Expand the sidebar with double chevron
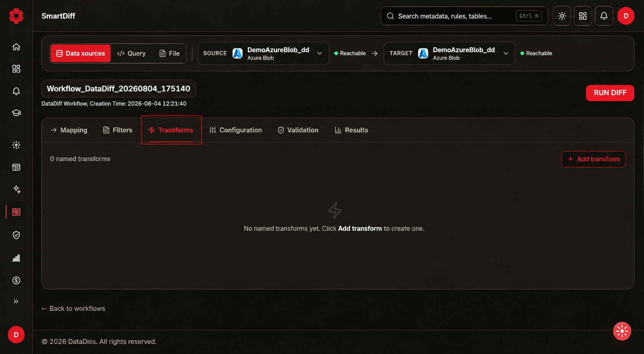The width and height of the screenshot is (644, 354). pos(16,301)
